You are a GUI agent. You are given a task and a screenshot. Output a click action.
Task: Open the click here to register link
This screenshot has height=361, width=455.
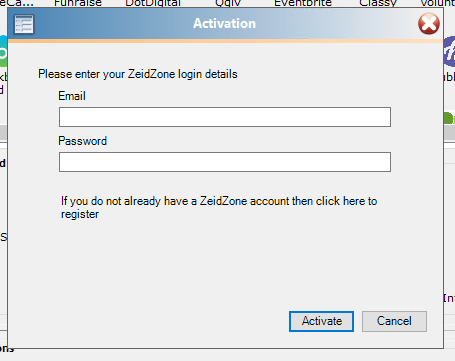(219, 207)
